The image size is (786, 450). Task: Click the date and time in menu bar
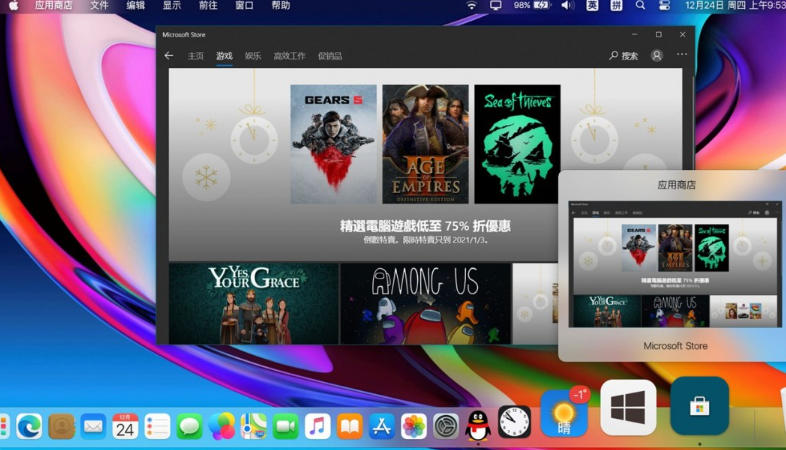(735, 6)
